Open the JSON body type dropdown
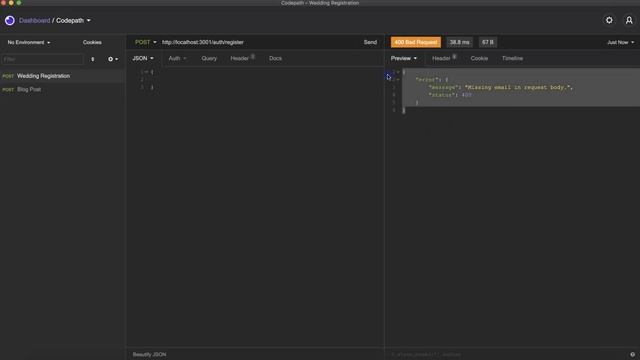This screenshot has width=640, height=360. (x=143, y=58)
